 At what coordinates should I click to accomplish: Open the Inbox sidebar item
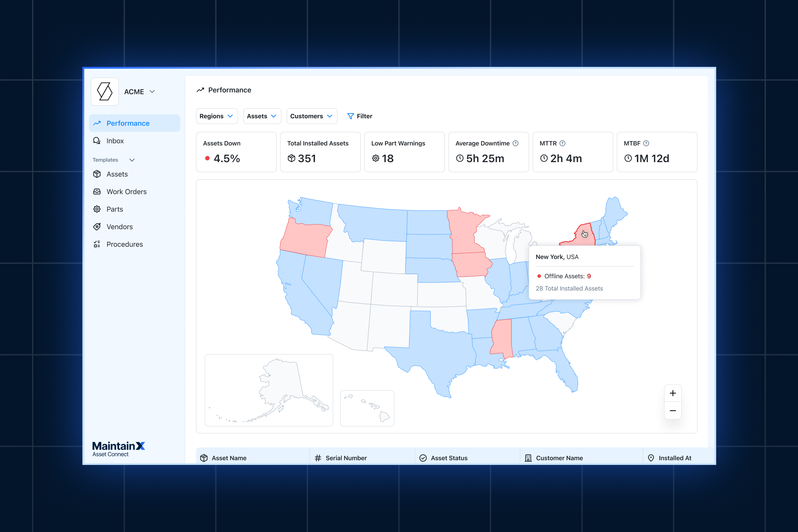point(135,141)
